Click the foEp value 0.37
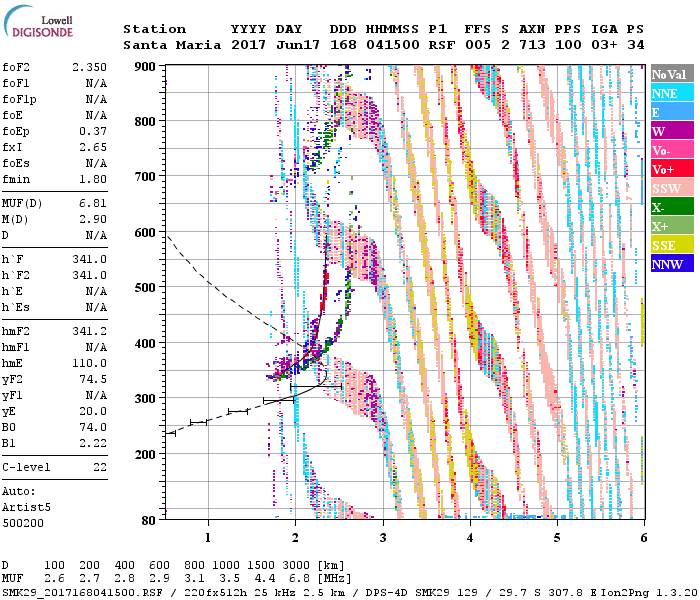The width and height of the screenshot is (700, 600). (93, 132)
